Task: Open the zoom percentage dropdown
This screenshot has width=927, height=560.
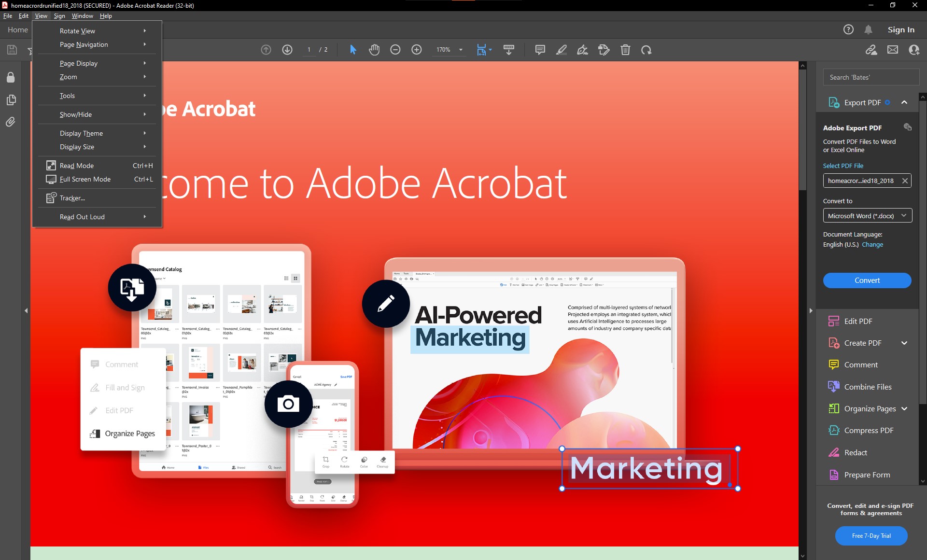Action: pyautogui.click(x=460, y=50)
